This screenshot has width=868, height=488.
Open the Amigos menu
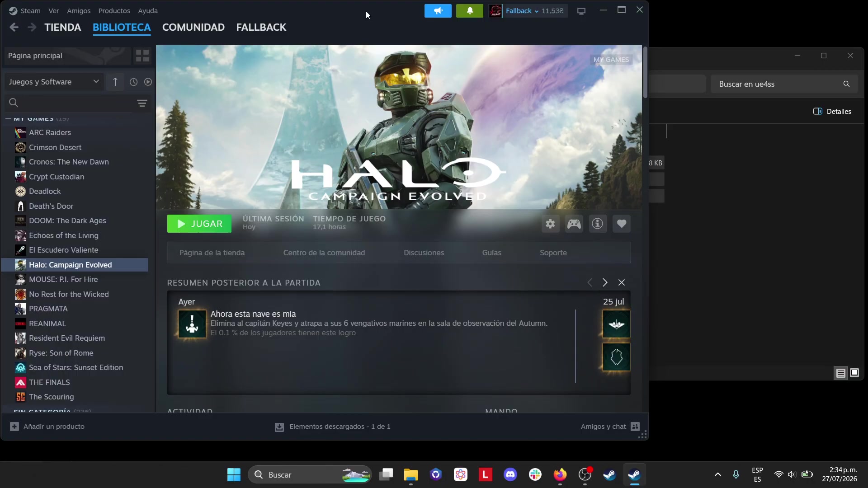pos(79,11)
